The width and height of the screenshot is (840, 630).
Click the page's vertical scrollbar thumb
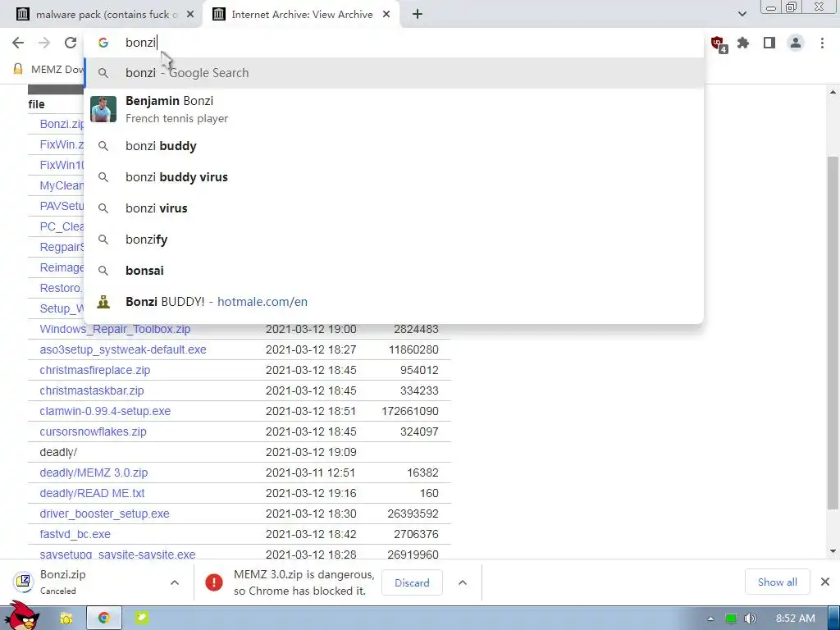(x=833, y=332)
